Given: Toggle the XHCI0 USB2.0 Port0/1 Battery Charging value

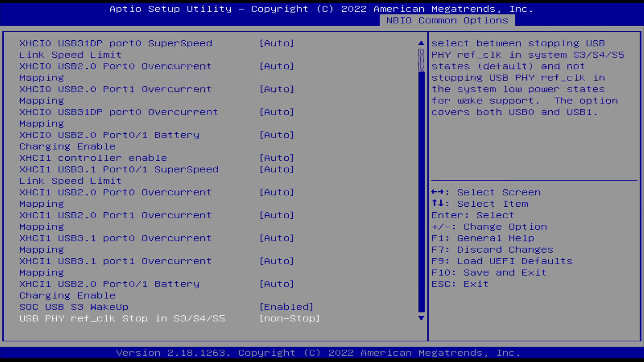Looking at the screenshot, I should click(277, 135).
